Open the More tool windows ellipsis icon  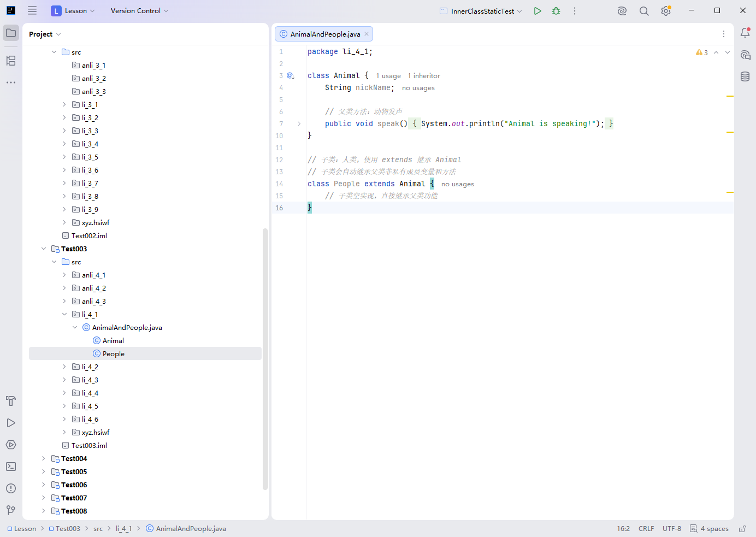(x=11, y=82)
